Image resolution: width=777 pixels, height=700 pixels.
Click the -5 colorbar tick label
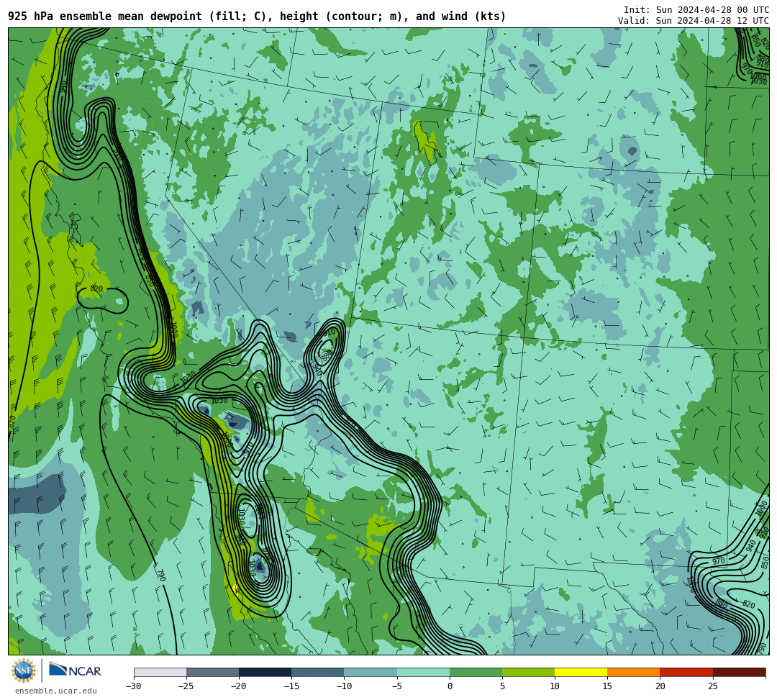(x=397, y=686)
